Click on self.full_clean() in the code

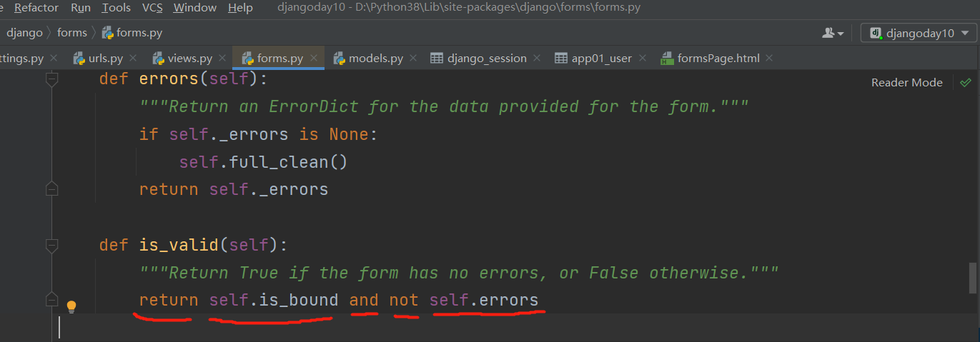262,162
